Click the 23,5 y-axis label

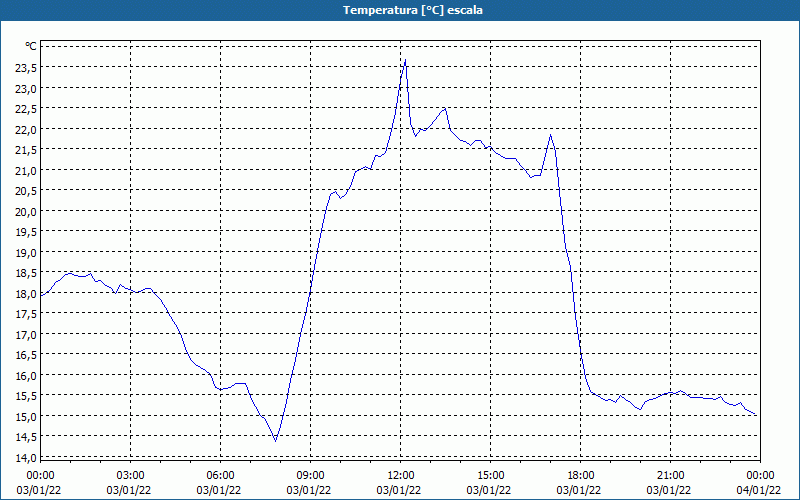tap(27, 68)
